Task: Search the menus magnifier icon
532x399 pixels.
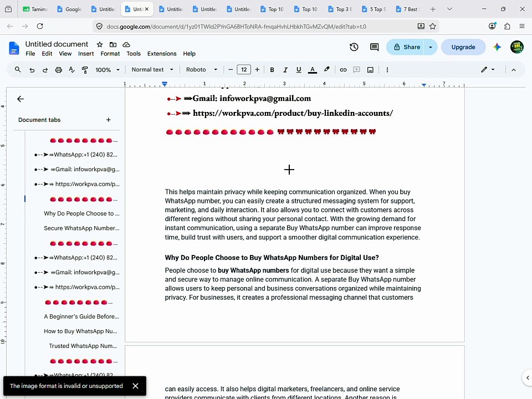Action: coord(18,70)
